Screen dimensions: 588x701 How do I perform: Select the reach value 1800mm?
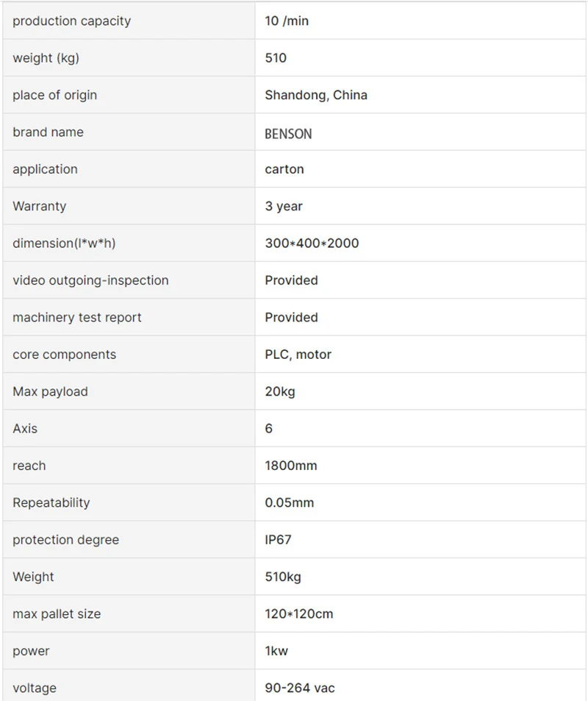pyautogui.click(x=291, y=466)
